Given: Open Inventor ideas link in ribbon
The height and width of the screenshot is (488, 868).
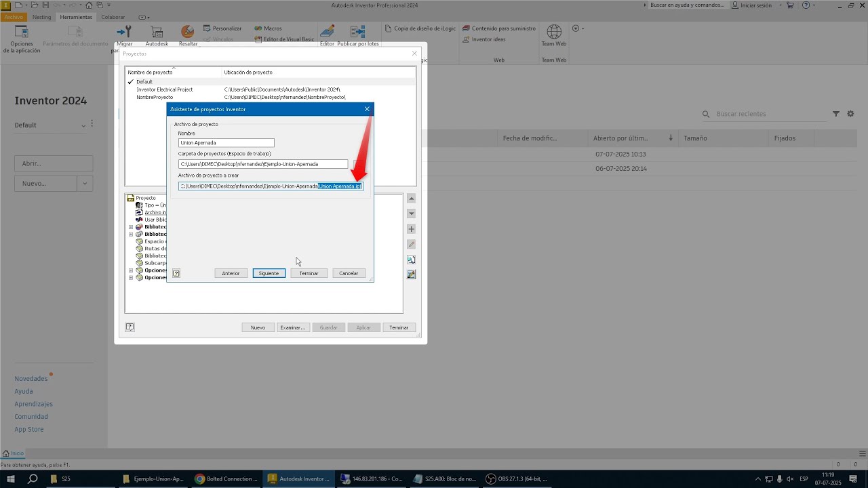Looking at the screenshot, I should (484, 39).
